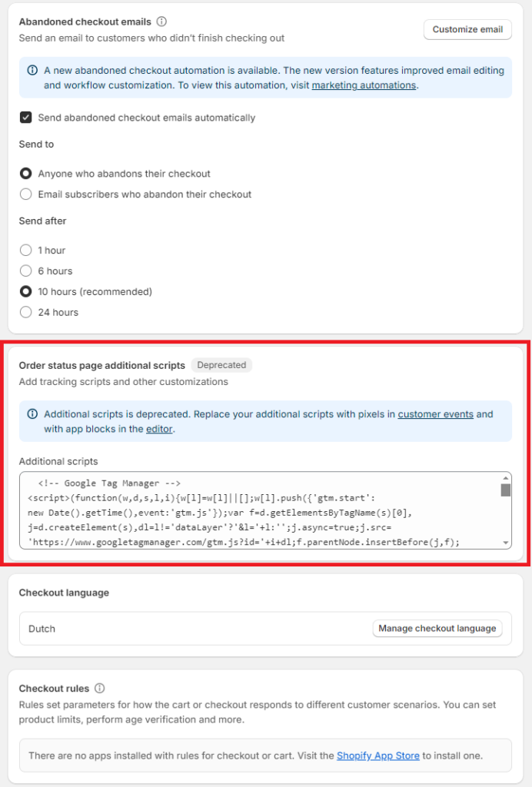Click the info icon in the deprecation notice
Screen dimensions: 532x787
pos(32,413)
